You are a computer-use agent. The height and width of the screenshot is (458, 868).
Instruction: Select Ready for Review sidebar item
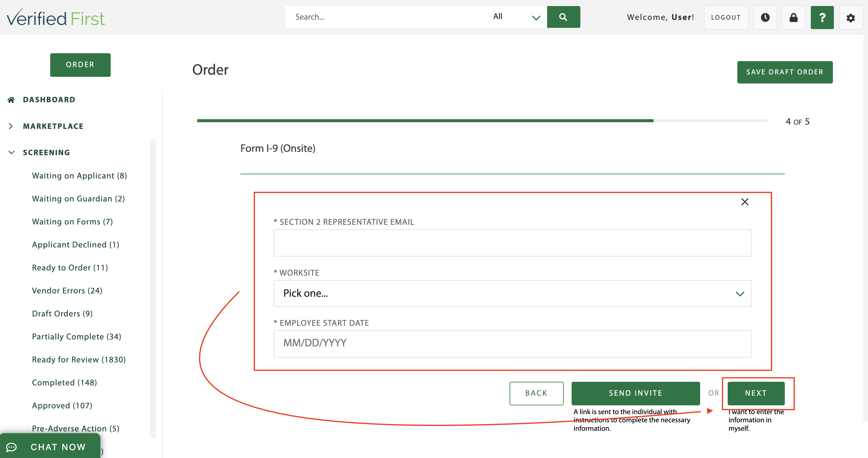[x=79, y=360]
